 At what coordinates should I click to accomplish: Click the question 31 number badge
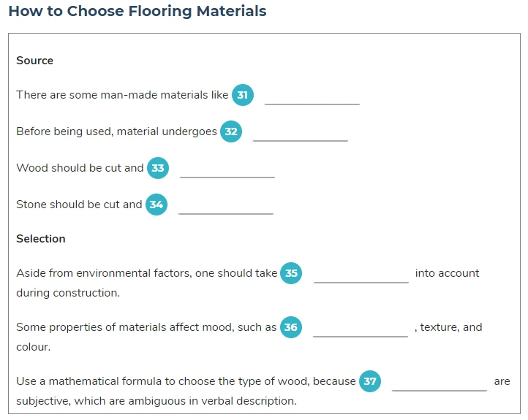coord(243,95)
